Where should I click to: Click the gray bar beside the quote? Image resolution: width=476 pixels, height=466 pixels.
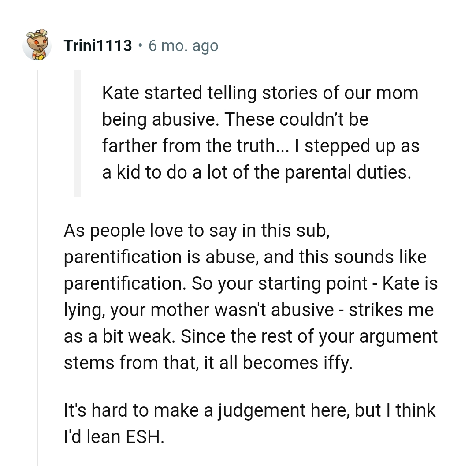pos(77,133)
